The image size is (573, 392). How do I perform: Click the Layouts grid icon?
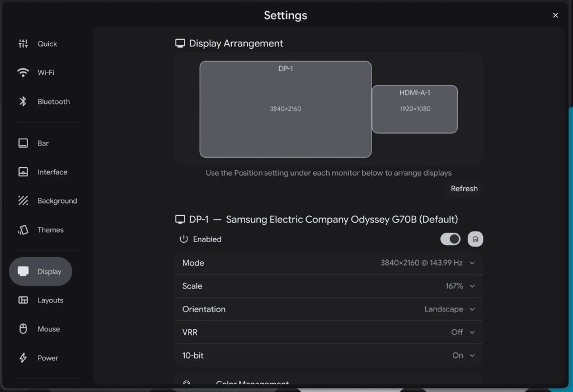point(23,300)
